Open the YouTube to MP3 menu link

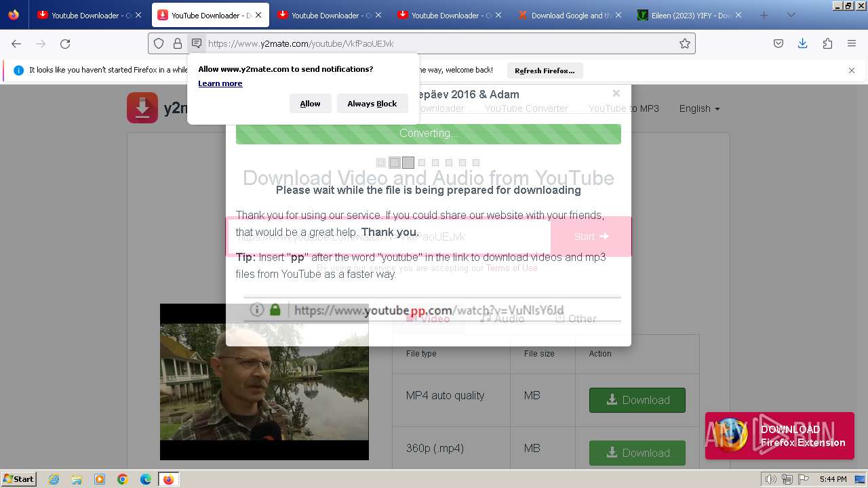pyautogui.click(x=623, y=108)
